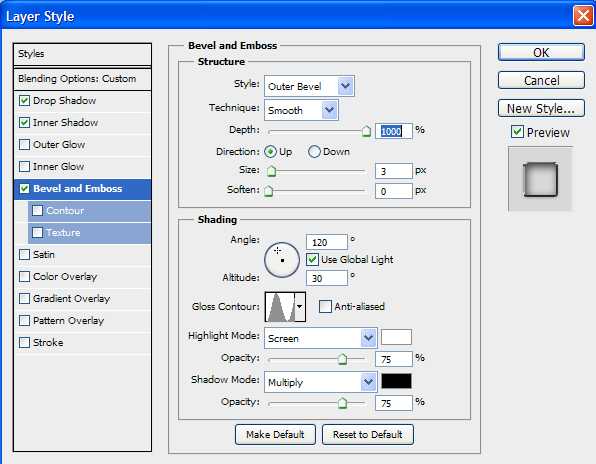
Task: Click the Altitude input field
Action: [327, 279]
